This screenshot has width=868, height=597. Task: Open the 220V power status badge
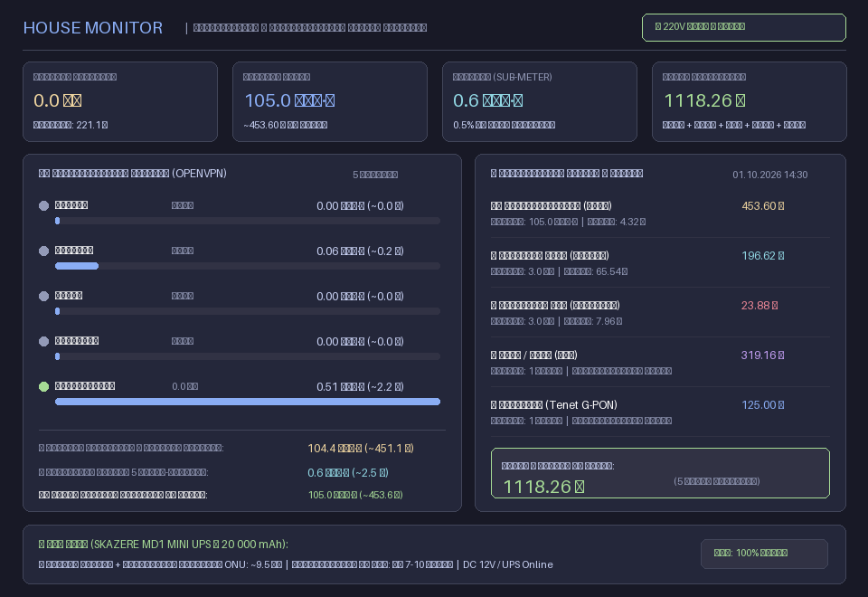[x=743, y=27]
